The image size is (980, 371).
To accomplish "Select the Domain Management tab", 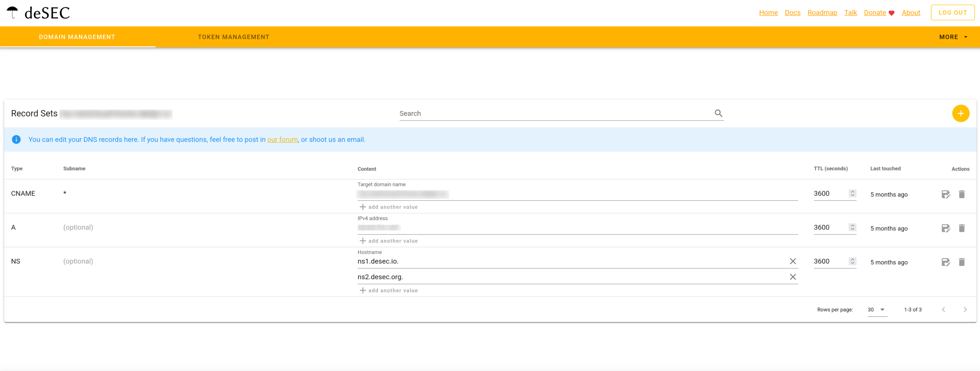I will coord(77,37).
